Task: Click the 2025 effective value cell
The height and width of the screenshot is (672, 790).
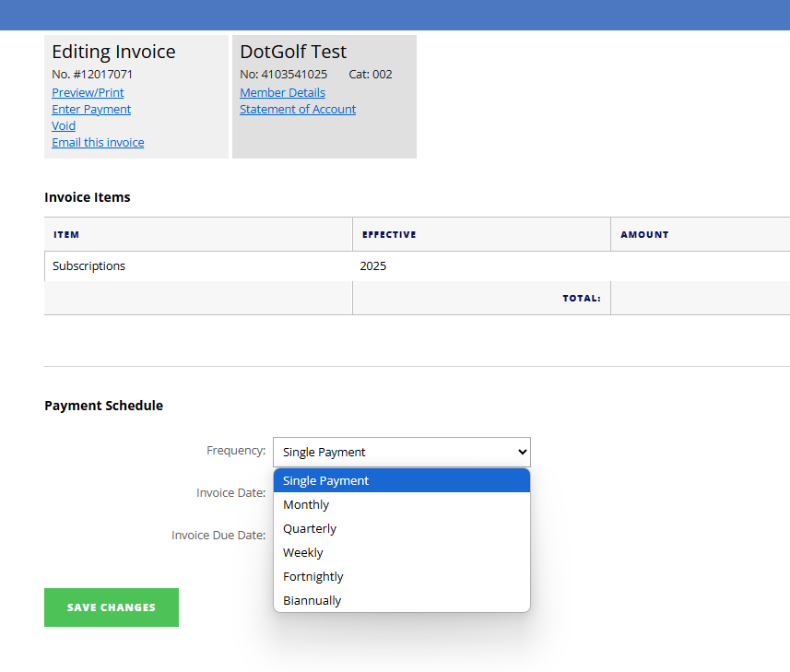Action: click(x=372, y=266)
